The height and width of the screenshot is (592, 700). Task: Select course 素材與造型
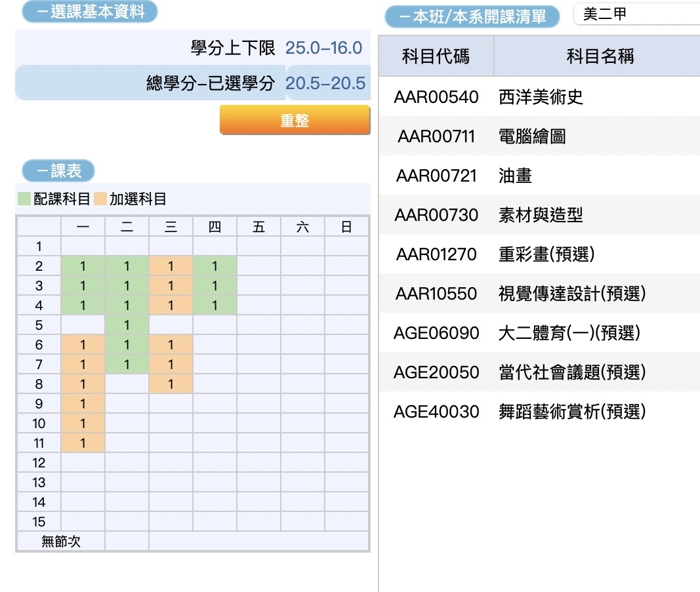(x=541, y=214)
